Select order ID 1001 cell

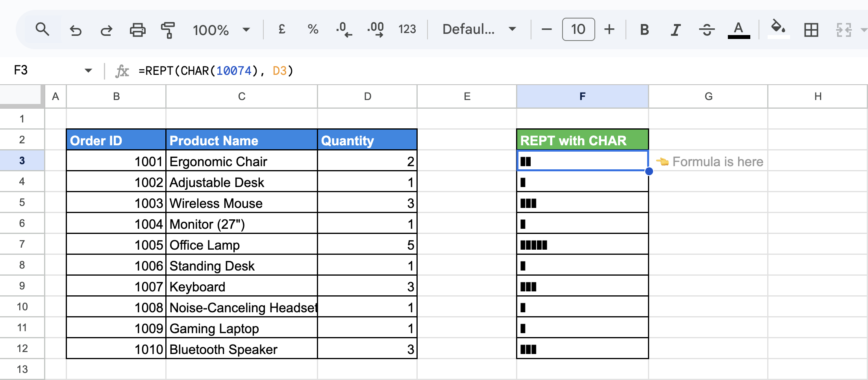(116, 161)
